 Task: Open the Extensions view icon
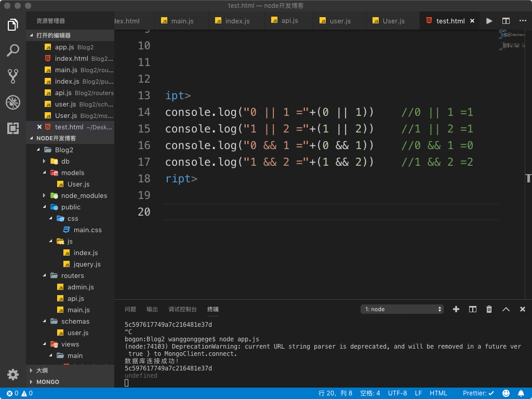pyautogui.click(x=13, y=128)
